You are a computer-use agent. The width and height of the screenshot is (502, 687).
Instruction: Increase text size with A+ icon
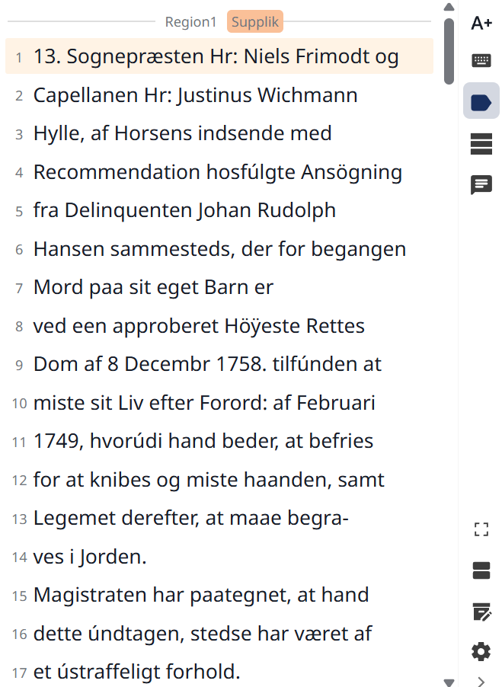coord(481,23)
